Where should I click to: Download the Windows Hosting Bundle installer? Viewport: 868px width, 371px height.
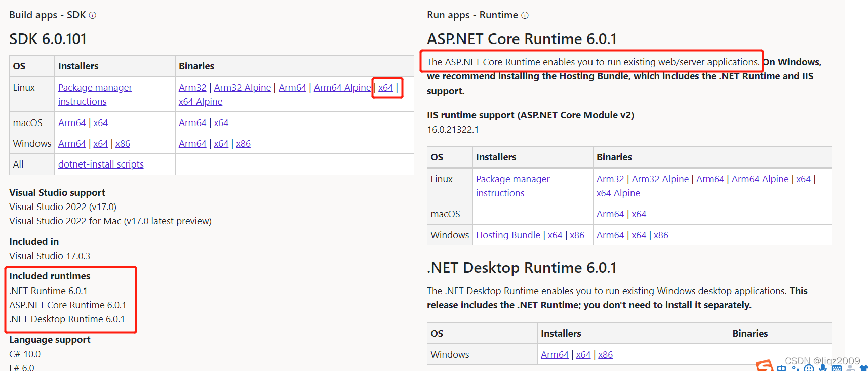click(508, 235)
